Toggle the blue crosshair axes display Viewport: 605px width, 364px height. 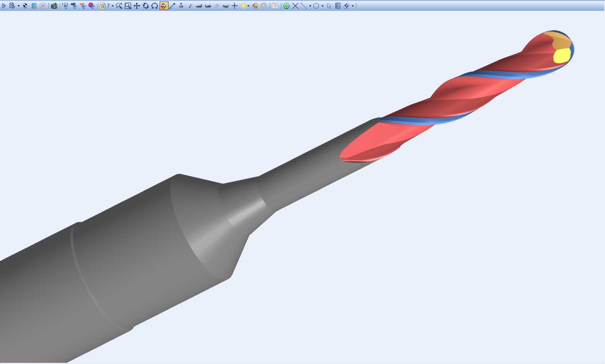(235, 6)
